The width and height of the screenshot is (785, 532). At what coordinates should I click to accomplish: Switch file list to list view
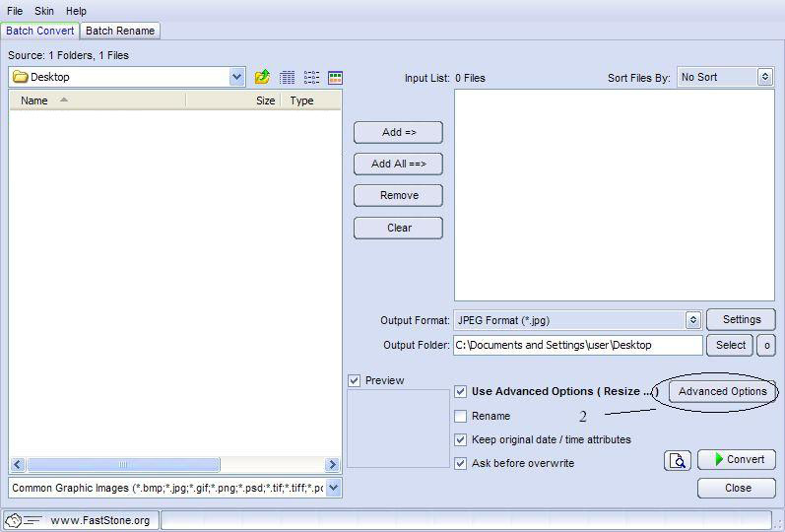coord(311,77)
